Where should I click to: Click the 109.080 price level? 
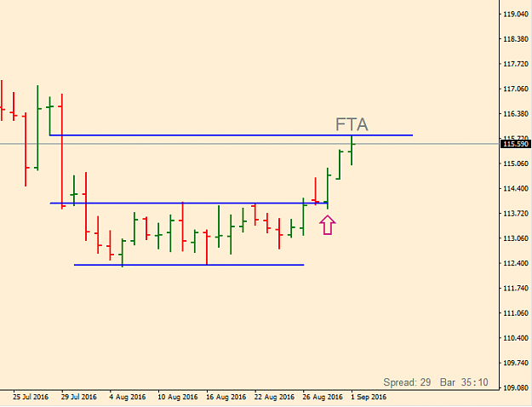tap(516, 387)
